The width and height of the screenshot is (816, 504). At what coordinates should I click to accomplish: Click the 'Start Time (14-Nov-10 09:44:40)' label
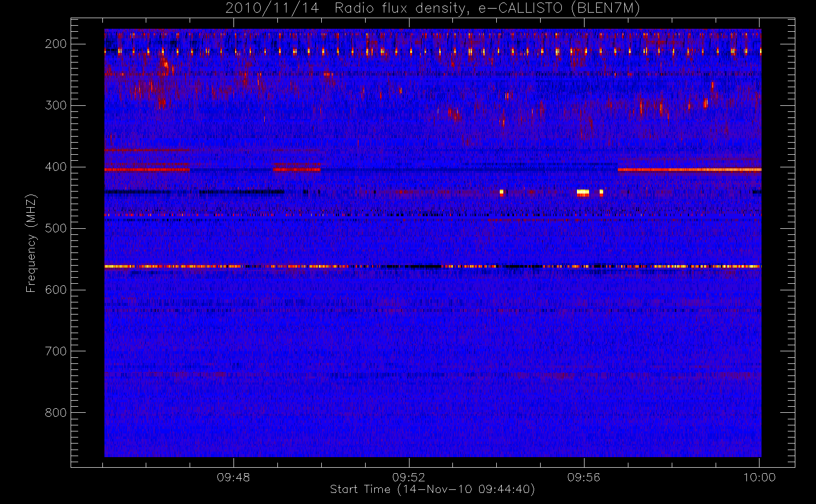click(432, 489)
